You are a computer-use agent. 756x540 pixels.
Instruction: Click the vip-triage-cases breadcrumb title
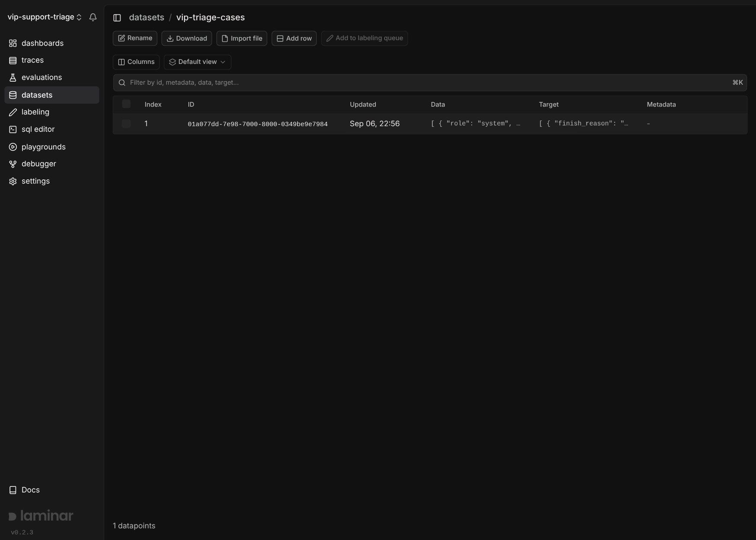click(x=210, y=17)
